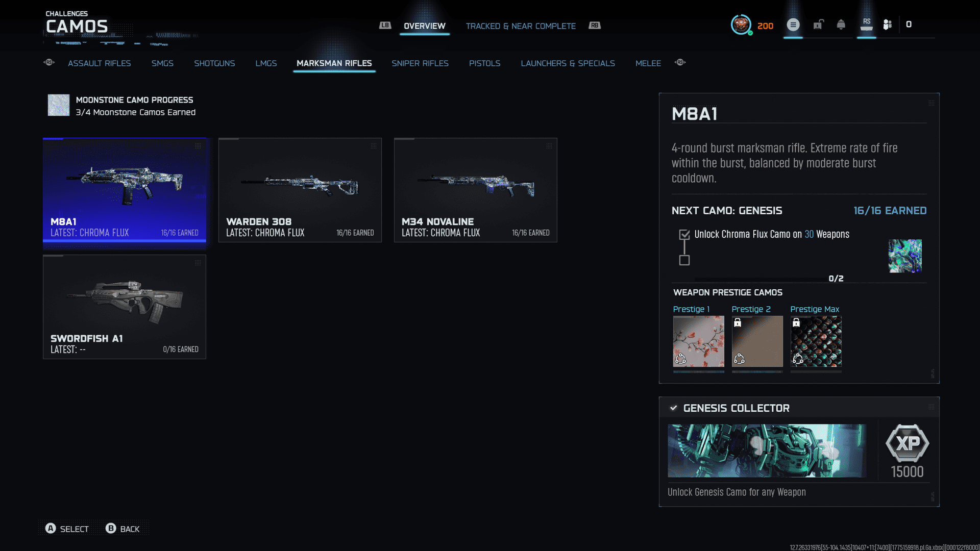Select the Assault Rifles category
This screenshot has height=551, width=980.
tap(99, 63)
